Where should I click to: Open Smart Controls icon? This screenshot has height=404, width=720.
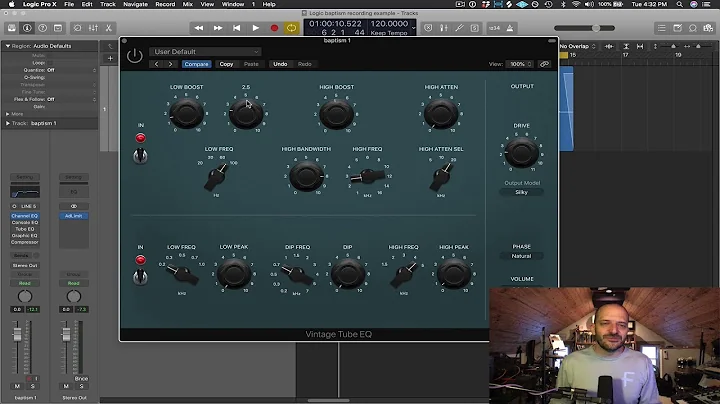click(x=78, y=28)
